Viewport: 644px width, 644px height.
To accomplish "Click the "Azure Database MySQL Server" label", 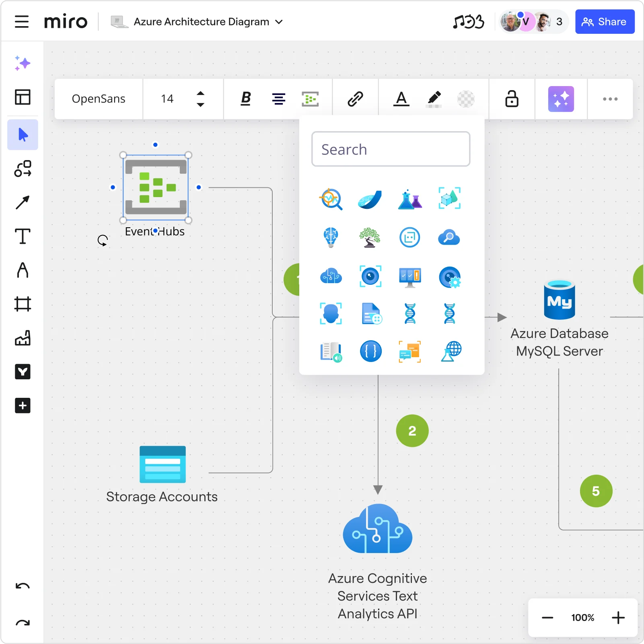I will coord(560,342).
